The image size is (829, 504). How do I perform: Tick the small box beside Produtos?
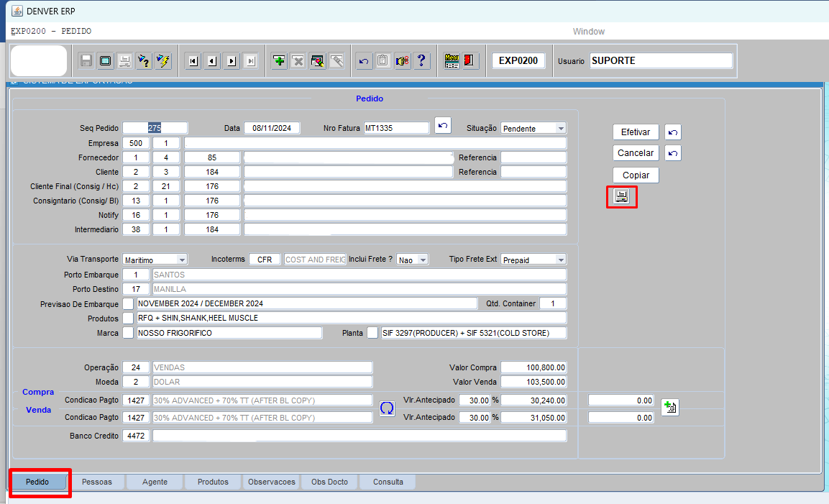click(128, 318)
